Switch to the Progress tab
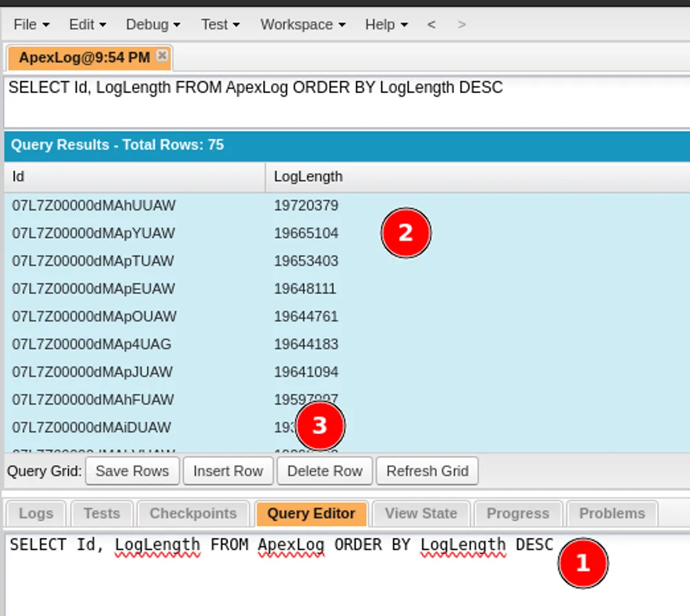Viewport: 690px width, 616px height. tap(518, 513)
